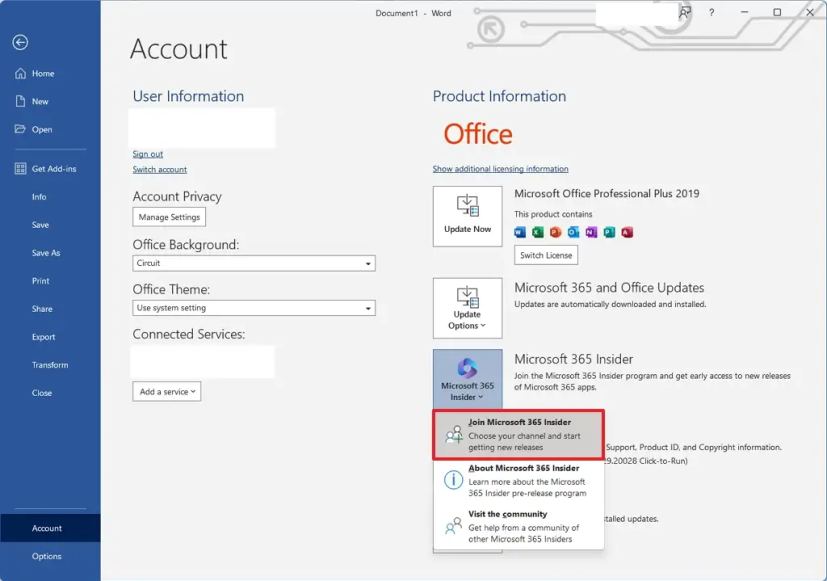Viewport: 827px width, 581px height.
Task: Click the Word app icon under product contains
Action: pos(520,232)
